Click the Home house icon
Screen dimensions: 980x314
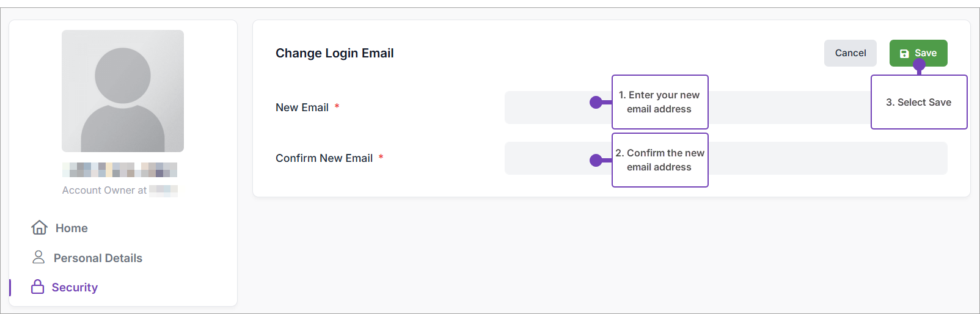[40, 227]
